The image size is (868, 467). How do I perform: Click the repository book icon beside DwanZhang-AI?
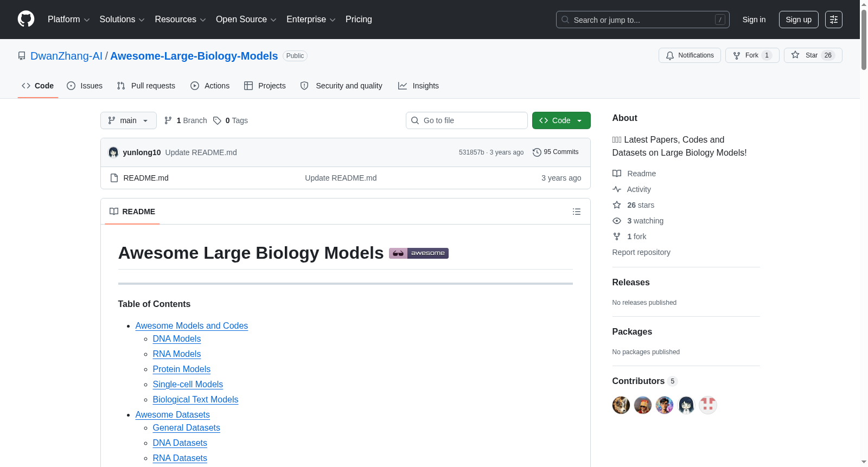(x=22, y=56)
